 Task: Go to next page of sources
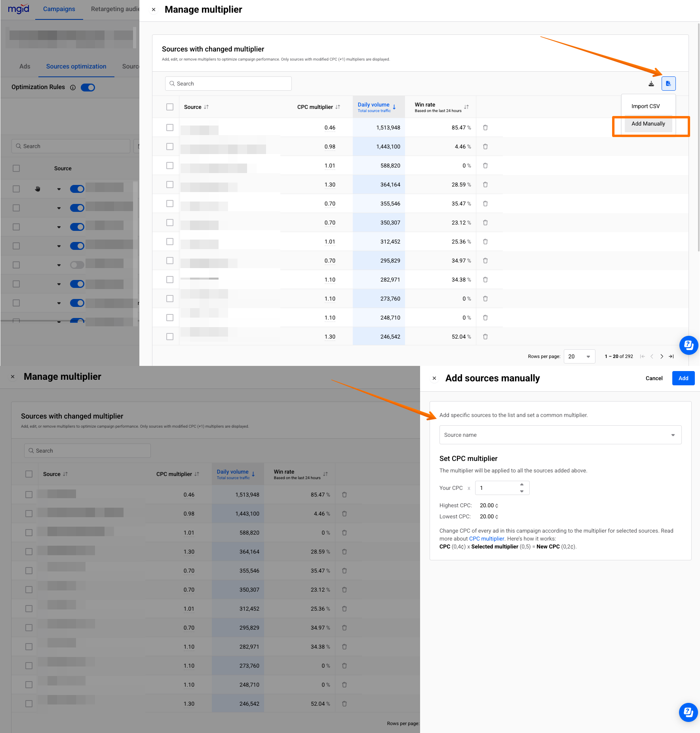pyautogui.click(x=662, y=356)
